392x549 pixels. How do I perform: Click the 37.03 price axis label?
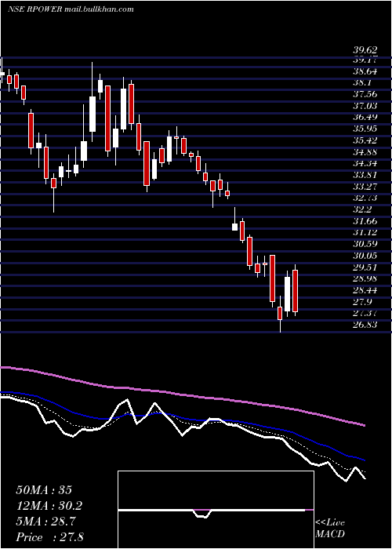click(365, 106)
